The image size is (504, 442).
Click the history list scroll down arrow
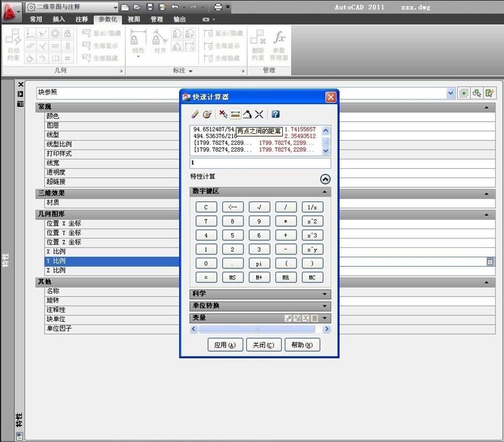tap(326, 151)
